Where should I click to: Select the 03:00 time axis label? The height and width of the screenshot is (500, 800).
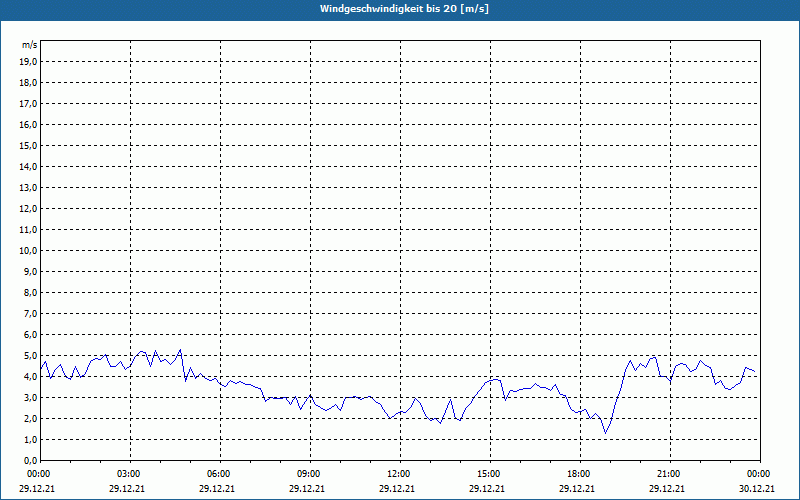pyautogui.click(x=131, y=474)
